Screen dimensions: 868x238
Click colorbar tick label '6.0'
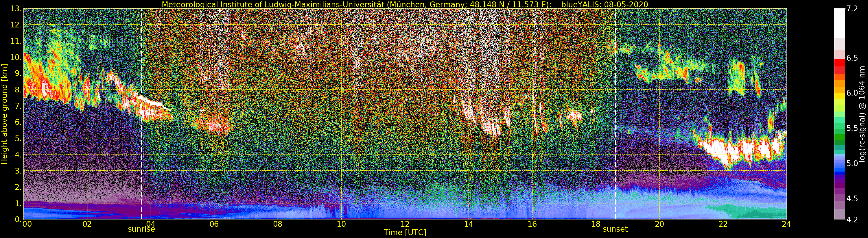(x=852, y=93)
